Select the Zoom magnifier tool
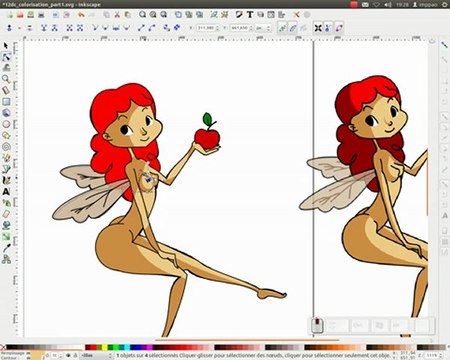Screen dimensions: 450x360 pos(6,79)
